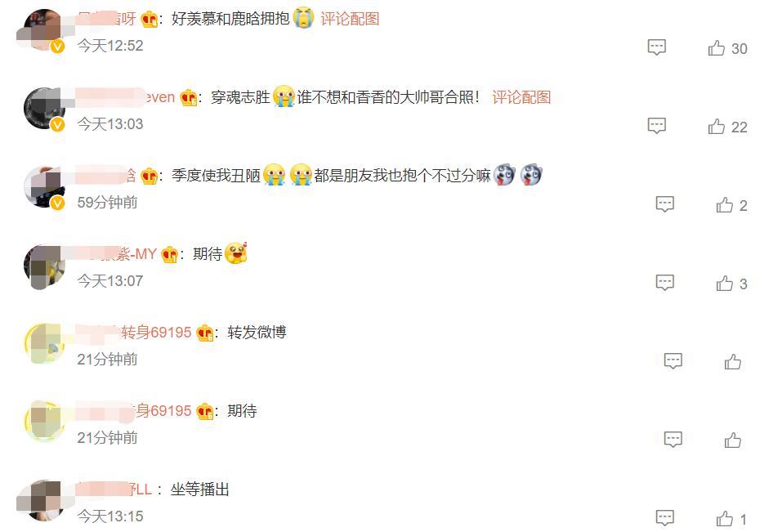Like the 期待 comment from 今天13:07
Viewport: 782px width, 532px height.
tap(731, 284)
